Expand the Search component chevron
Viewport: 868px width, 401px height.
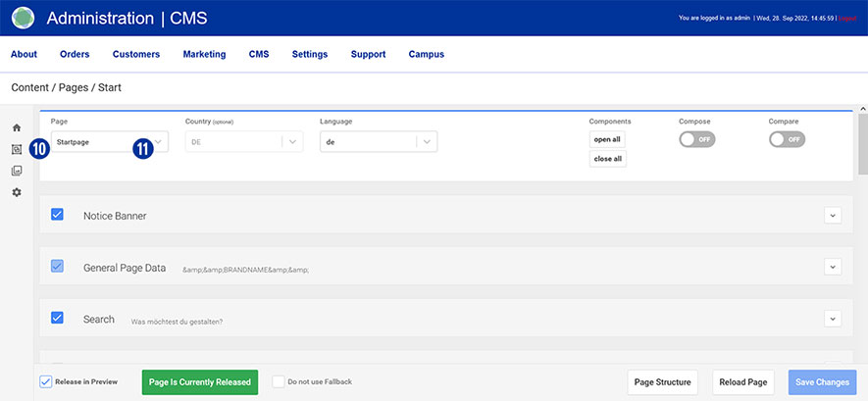tap(833, 318)
